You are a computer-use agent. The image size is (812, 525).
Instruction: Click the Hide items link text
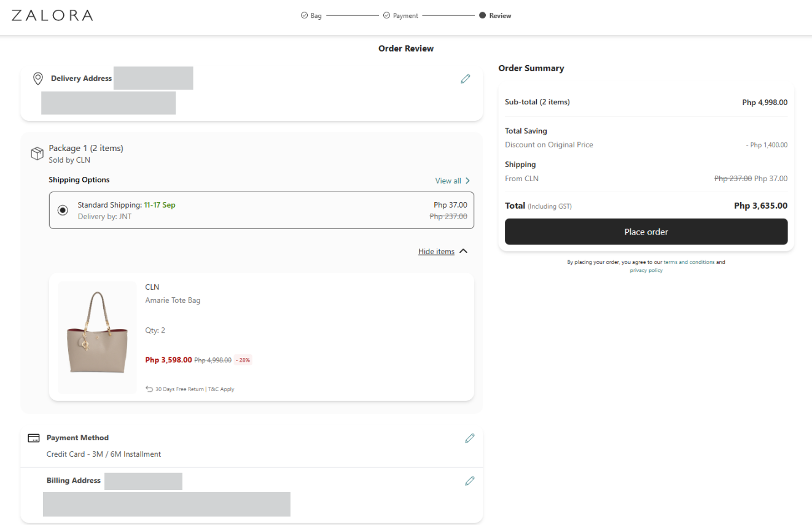click(x=436, y=251)
